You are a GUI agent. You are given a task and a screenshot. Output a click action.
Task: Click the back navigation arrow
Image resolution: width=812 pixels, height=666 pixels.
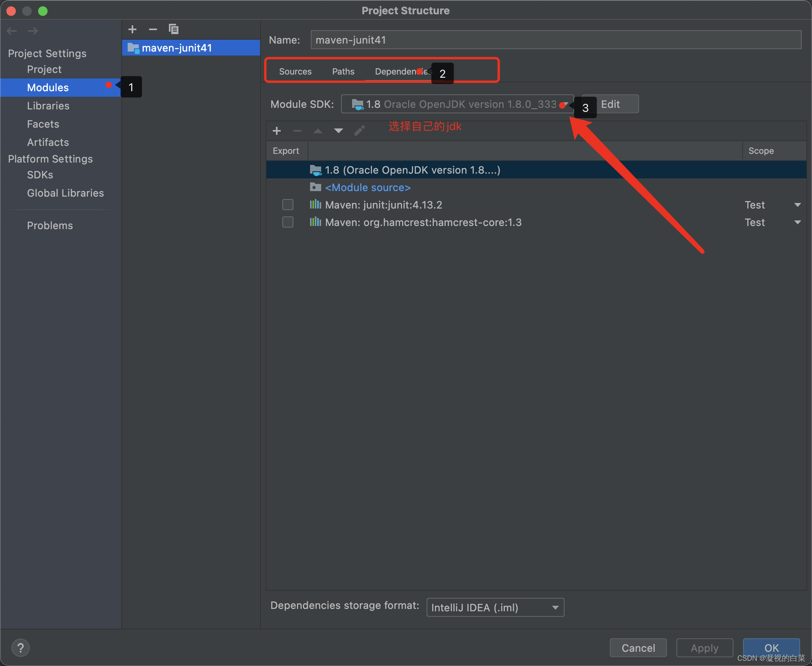[11, 31]
